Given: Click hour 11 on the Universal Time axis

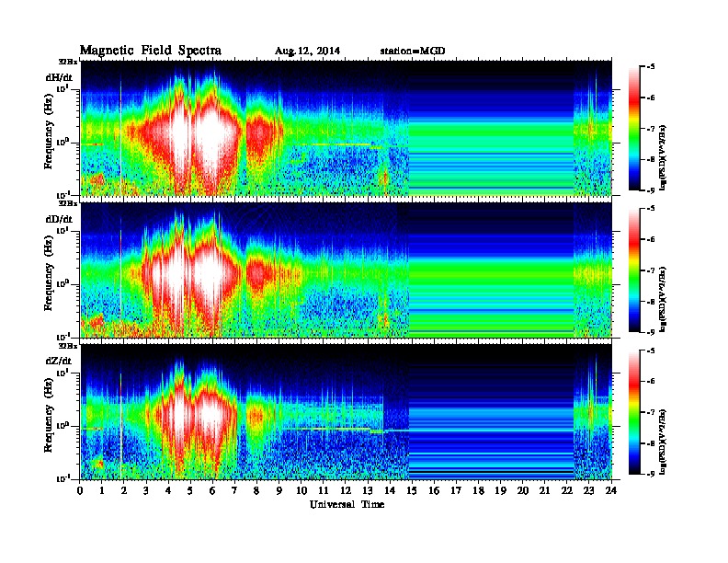Looking at the screenshot, I should pyautogui.click(x=324, y=490).
